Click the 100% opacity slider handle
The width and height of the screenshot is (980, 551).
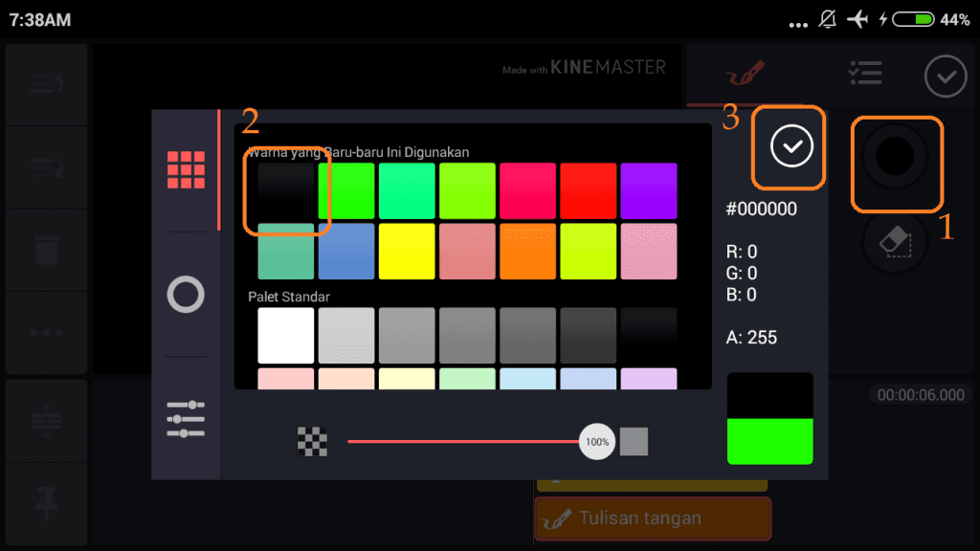point(597,442)
